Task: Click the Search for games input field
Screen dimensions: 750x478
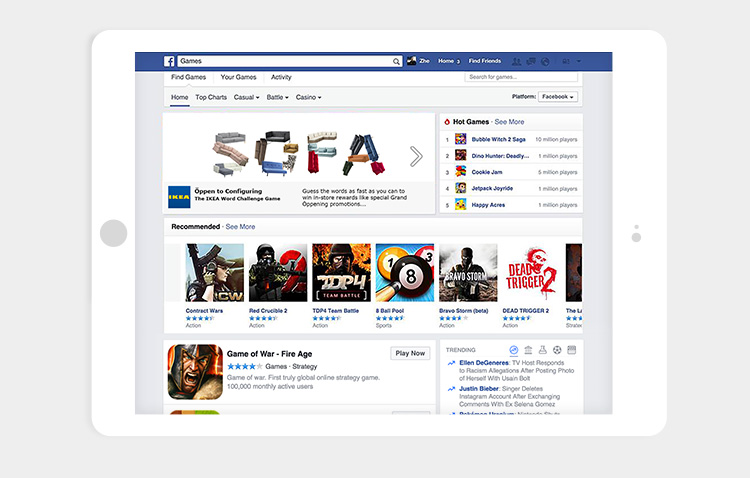Action: (521, 77)
